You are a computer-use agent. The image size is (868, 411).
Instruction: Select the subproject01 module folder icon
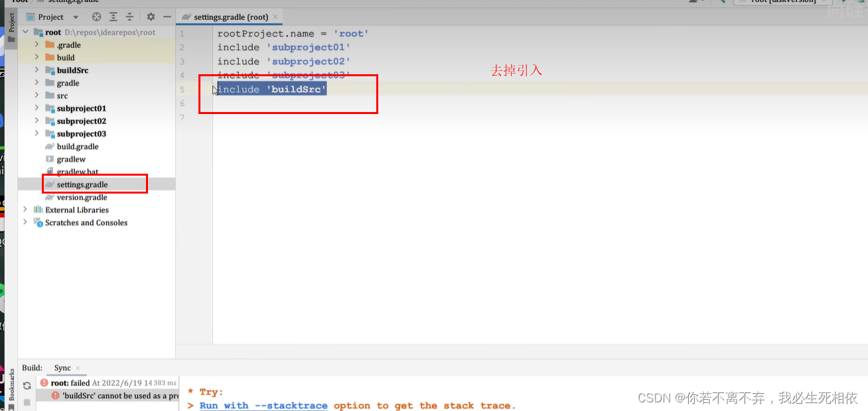point(50,108)
